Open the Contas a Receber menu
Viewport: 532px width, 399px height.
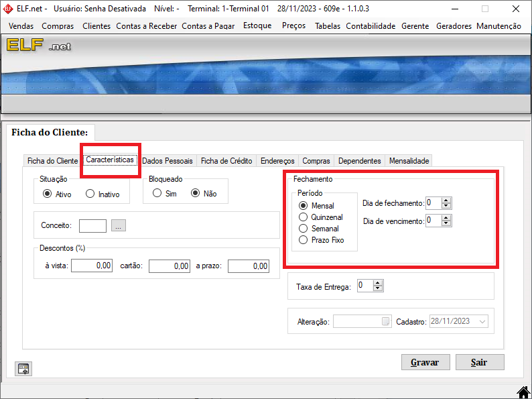147,26
